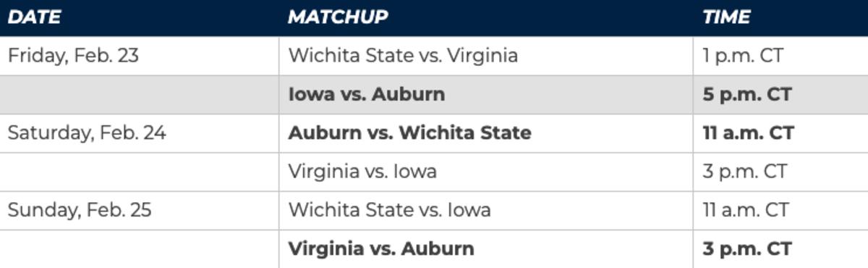
Task: Click the TIME column header
Action: pyautogui.click(x=726, y=17)
